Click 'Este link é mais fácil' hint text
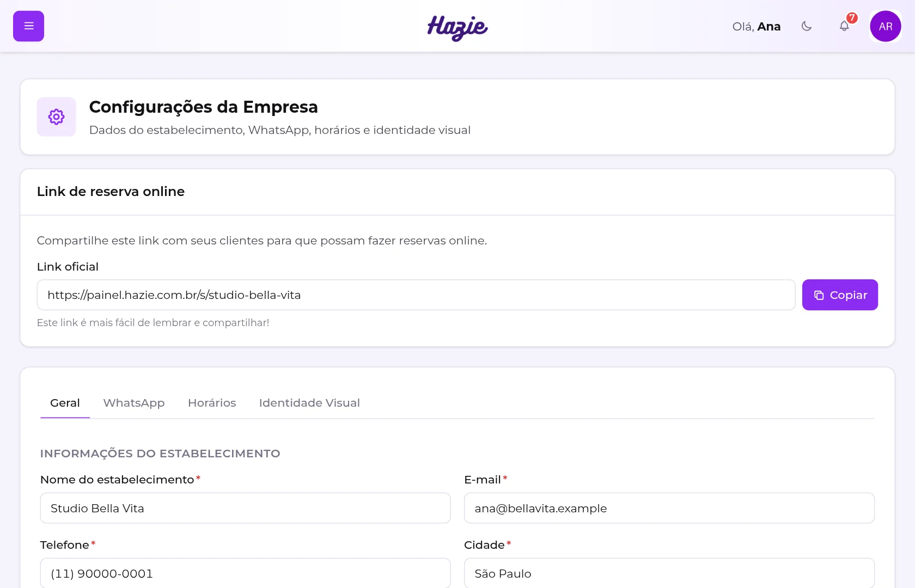The width and height of the screenshot is (915, 588). pyautogui.click(x=153, y=323)
